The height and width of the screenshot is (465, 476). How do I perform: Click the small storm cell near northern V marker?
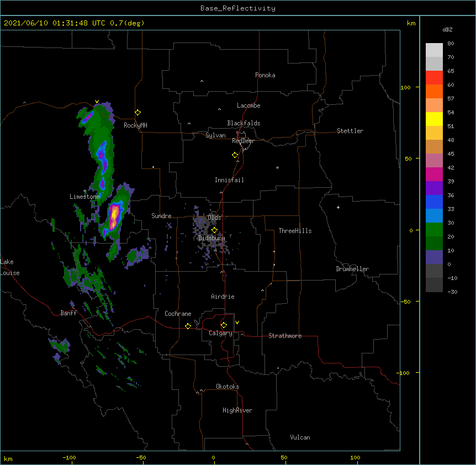tap(88, 117)
